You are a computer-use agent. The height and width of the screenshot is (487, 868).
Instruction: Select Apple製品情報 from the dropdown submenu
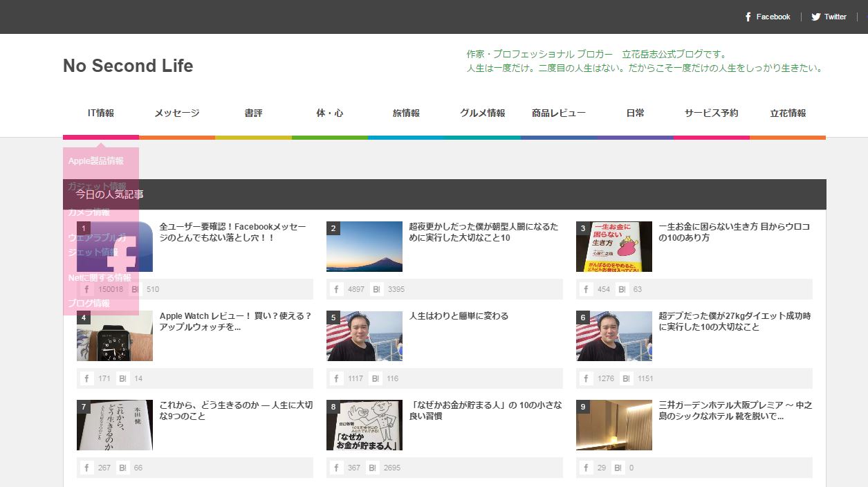point(96,161)
